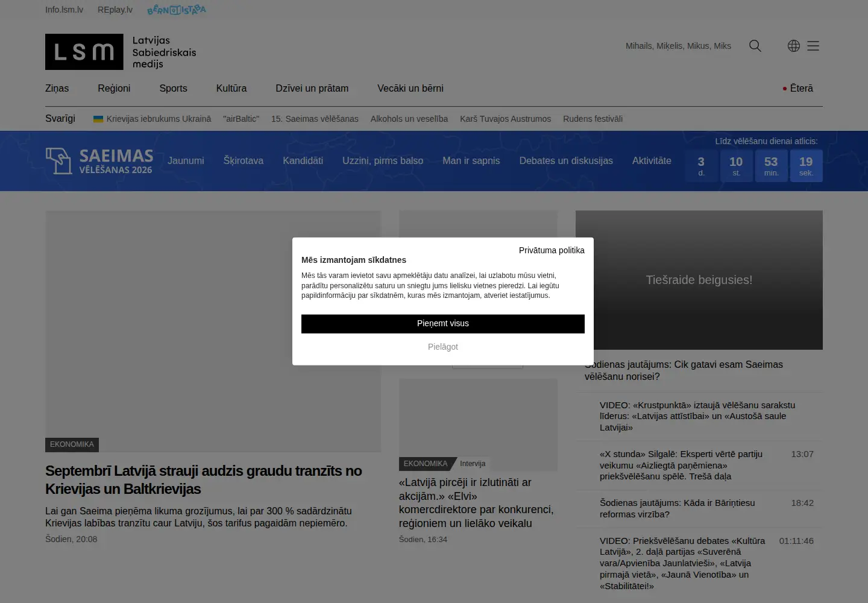Click the LSM logo
This screenshot has height=603, width=868.
click(x=121, y=52)
